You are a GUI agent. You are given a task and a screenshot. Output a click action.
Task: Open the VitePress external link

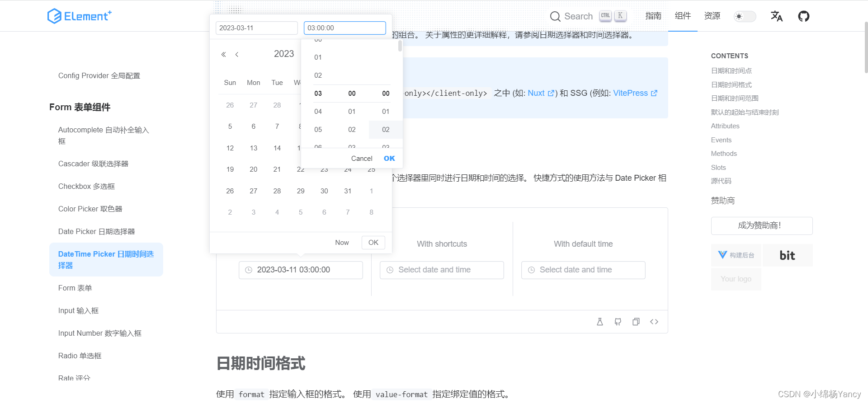(x=635, y=93)
